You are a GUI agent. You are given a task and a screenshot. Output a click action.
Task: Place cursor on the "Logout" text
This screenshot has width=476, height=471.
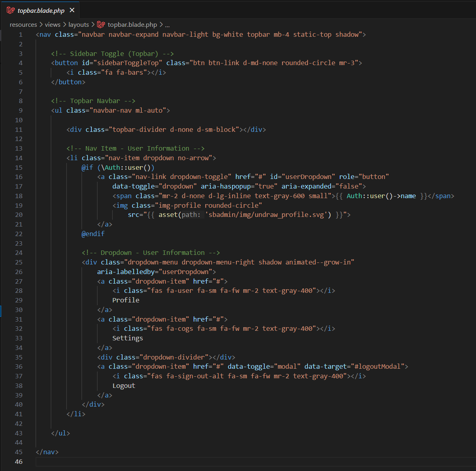click(x=124, y=386)
